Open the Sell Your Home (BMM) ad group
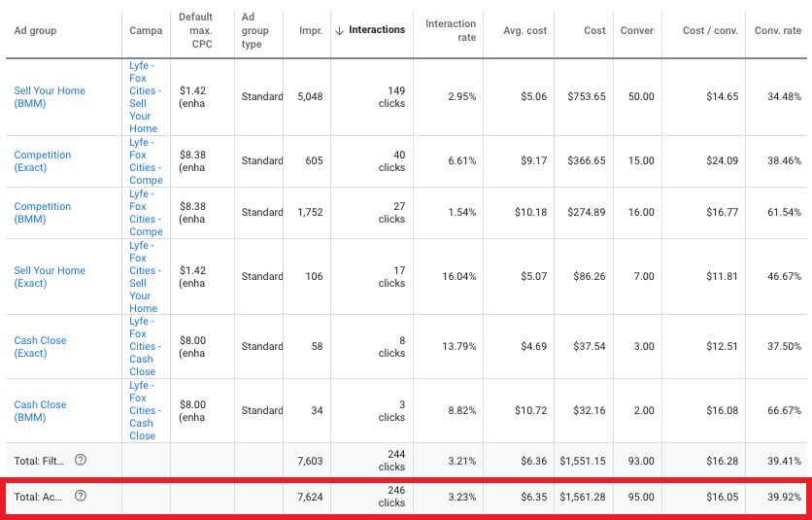Image resolution: width=812 pixels, height=520 pixels. [x=50, y=96]
